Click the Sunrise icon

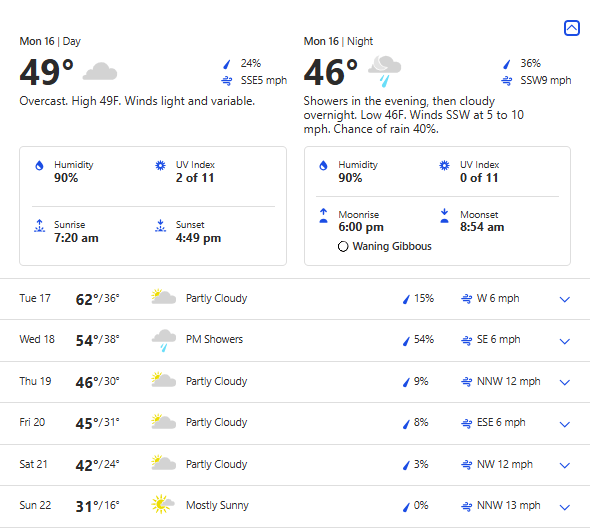(40, 226)
